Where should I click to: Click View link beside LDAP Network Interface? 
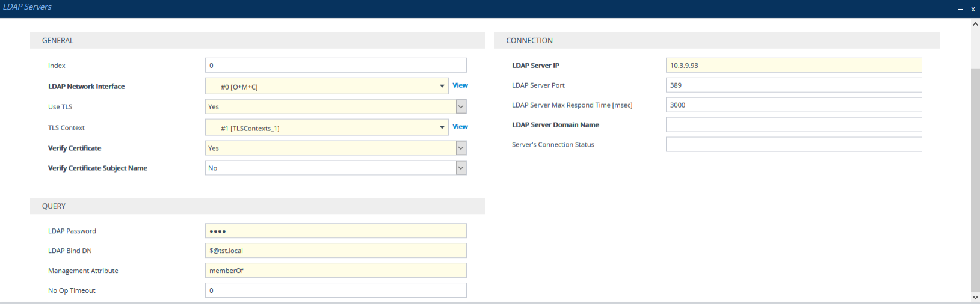(x=460, y=85)
